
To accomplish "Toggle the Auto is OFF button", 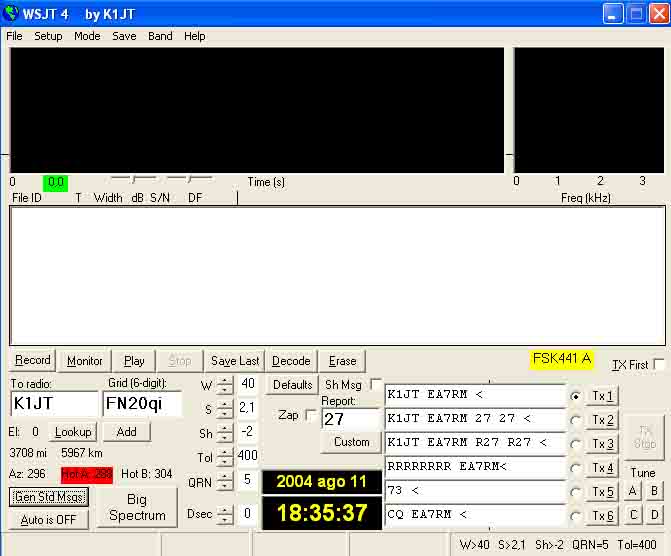I will (48, 520).
